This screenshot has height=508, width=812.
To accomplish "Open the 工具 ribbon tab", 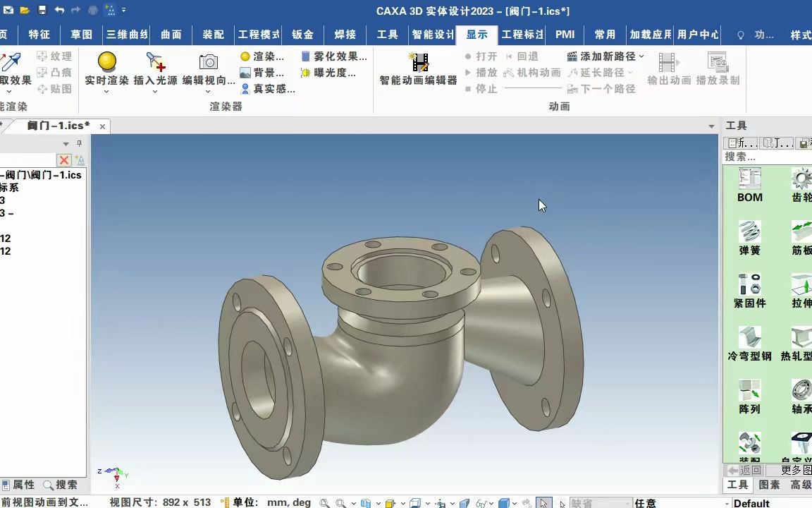I will pos(388,35).
